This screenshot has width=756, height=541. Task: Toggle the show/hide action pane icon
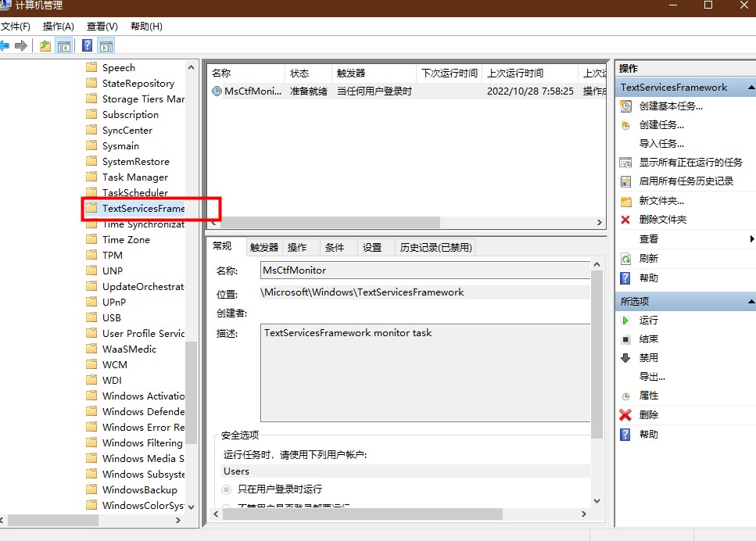[x=106, y=46]
